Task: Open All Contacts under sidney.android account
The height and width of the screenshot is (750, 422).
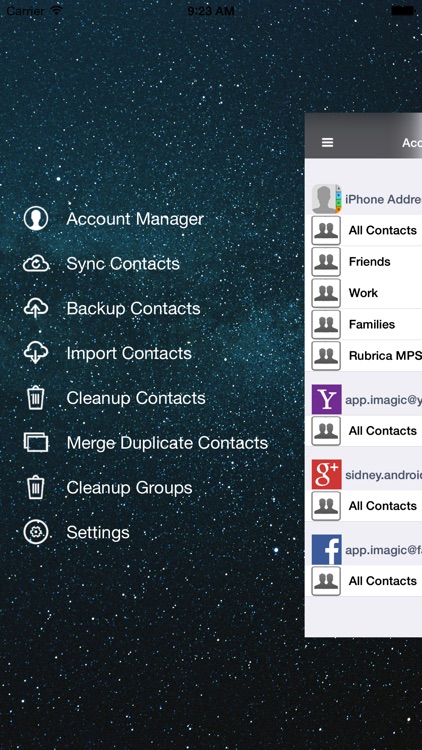Action: pos(364,506)
